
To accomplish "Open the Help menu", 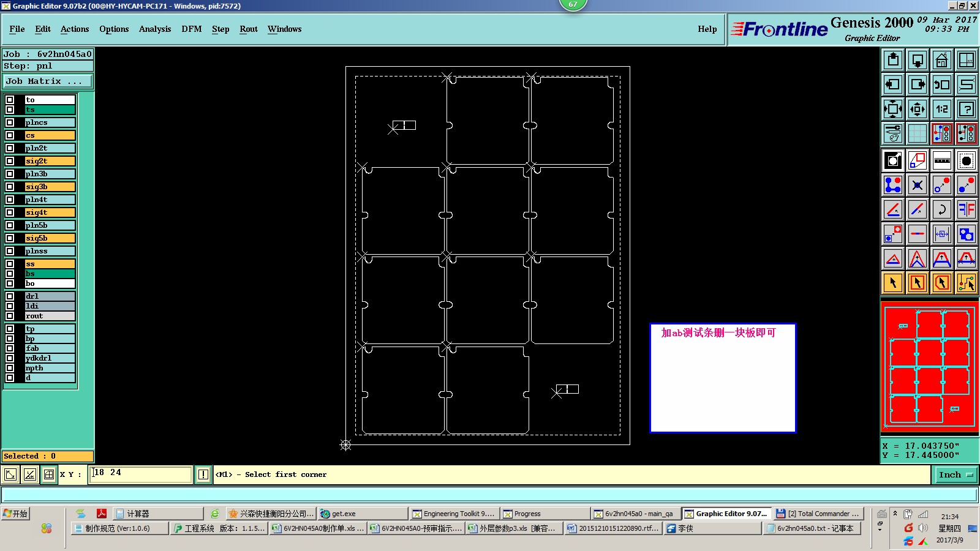I will point(707,29).
